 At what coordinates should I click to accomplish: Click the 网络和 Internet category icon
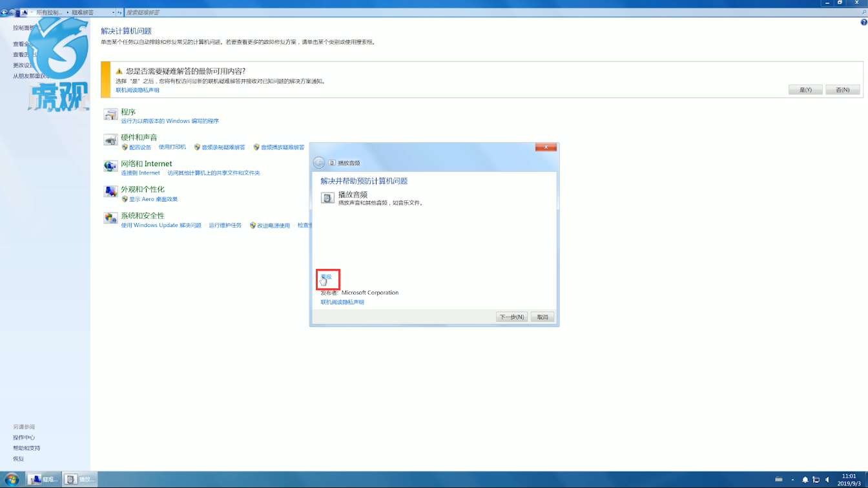click(x=111, y=166)
